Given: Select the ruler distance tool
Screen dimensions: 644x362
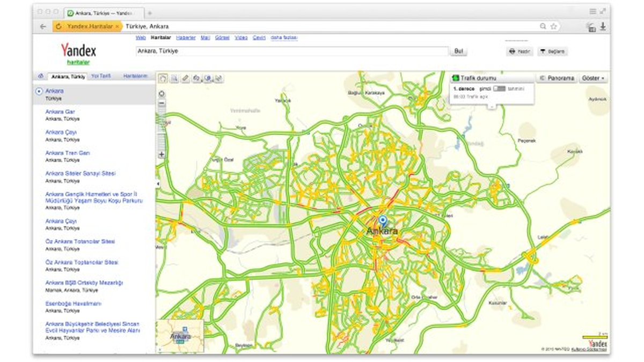Looking at the screenshot, I should click(185, 78).
